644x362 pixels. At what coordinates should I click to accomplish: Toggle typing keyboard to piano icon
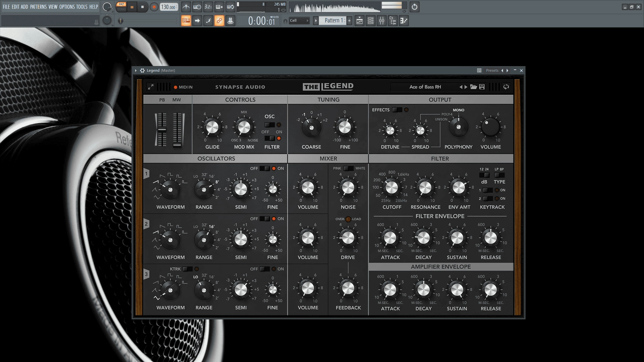click(186, 21)
